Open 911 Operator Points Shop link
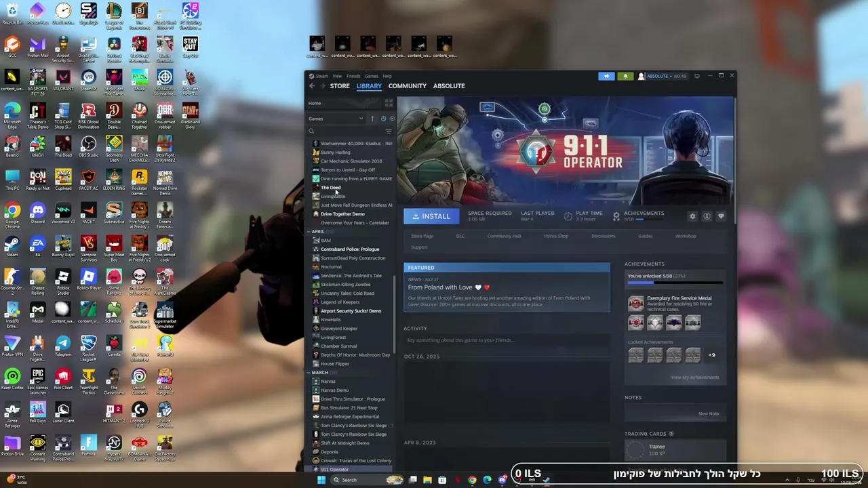Screen dimensions: 868x488 pos(556,236)
